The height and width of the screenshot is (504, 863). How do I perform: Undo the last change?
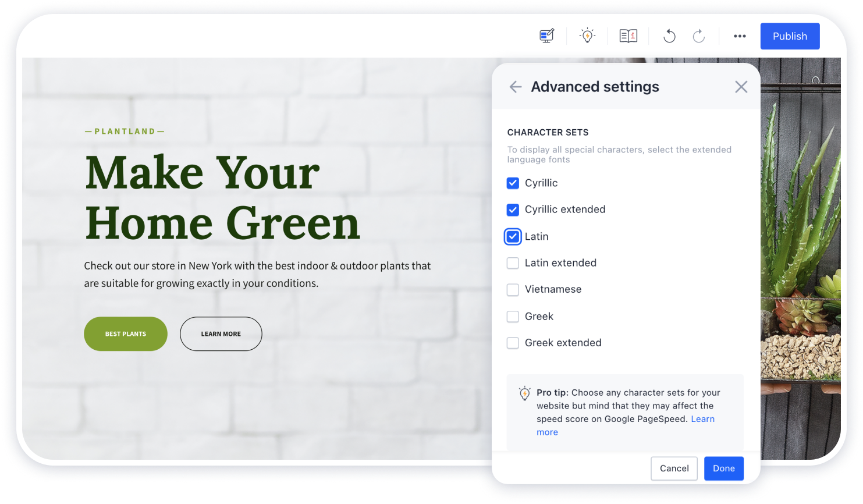[669, 36]
